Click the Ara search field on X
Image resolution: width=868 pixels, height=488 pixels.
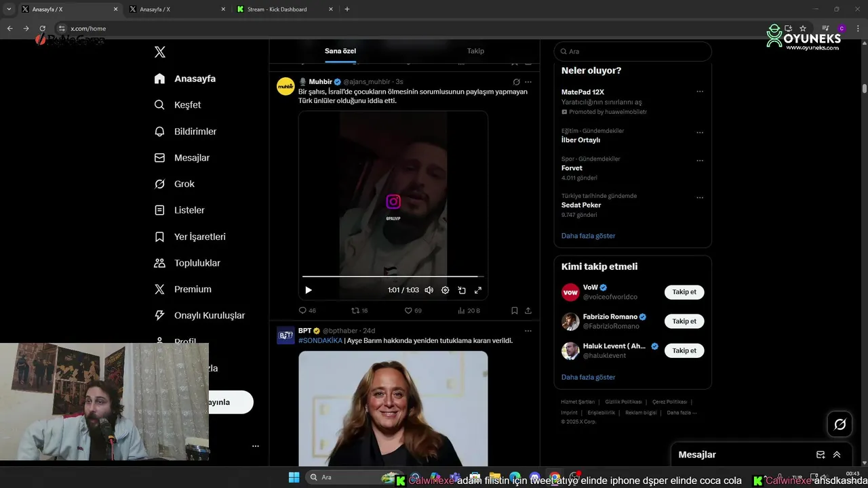[x=633, y=52]
